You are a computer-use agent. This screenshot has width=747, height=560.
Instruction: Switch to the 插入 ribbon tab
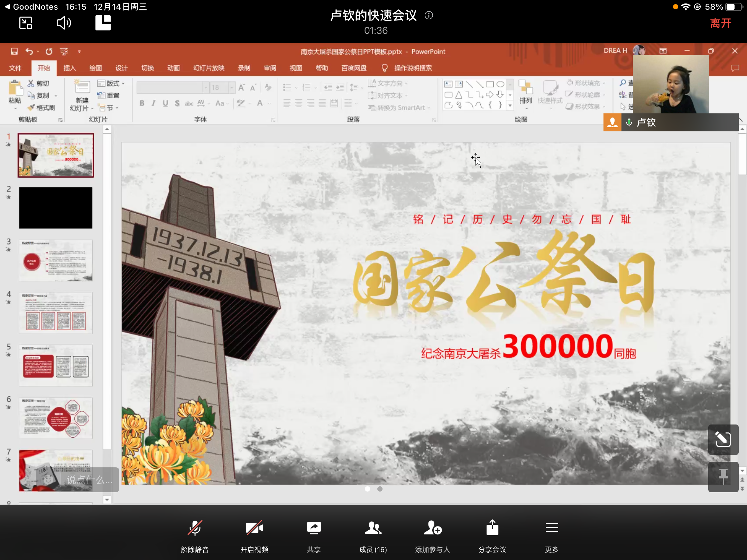[x=70, y=68]
